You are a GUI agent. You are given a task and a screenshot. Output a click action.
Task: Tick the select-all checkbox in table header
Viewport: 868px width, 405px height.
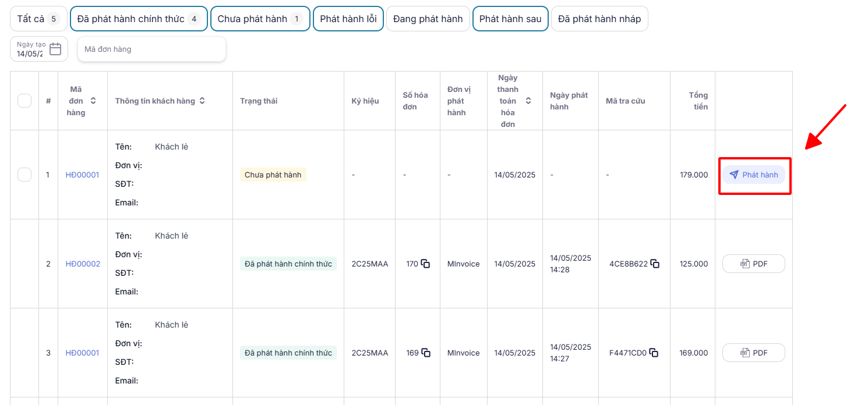(24, 101)
